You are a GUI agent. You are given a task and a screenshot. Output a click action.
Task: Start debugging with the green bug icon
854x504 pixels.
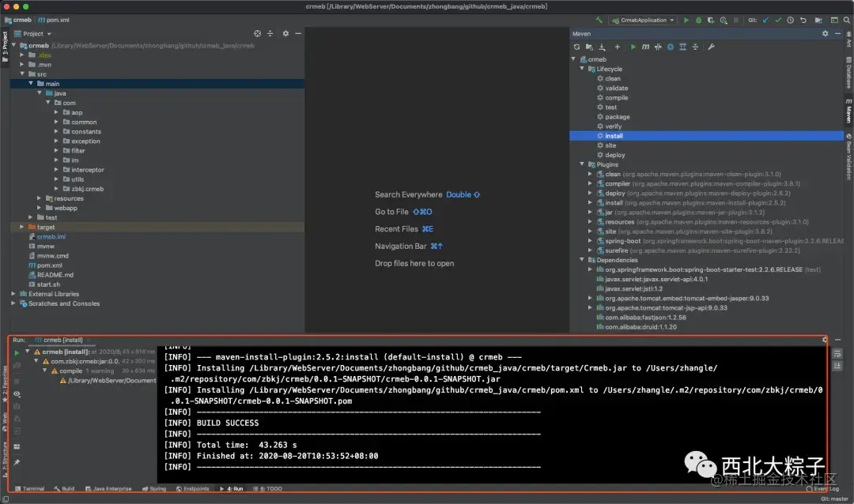click(698, 20)
